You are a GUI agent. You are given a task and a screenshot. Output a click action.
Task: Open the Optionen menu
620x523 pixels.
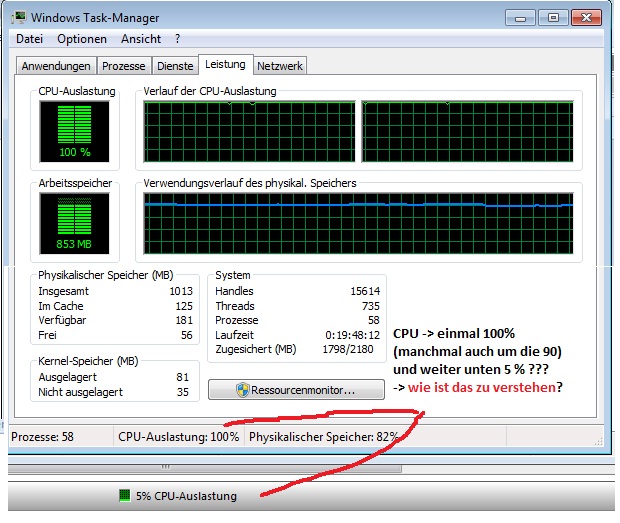coord(82,39)
